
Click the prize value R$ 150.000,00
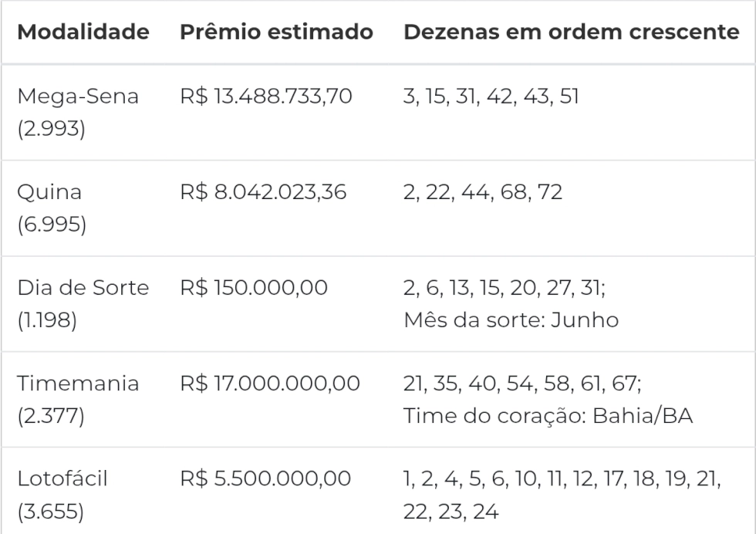(x=254, y=288)
